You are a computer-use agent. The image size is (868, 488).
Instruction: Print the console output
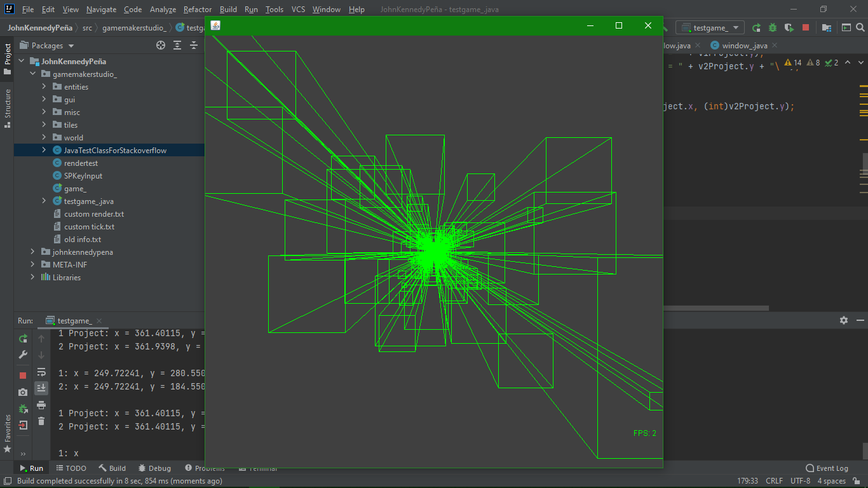pyautogui.click(x=41, y=405)
